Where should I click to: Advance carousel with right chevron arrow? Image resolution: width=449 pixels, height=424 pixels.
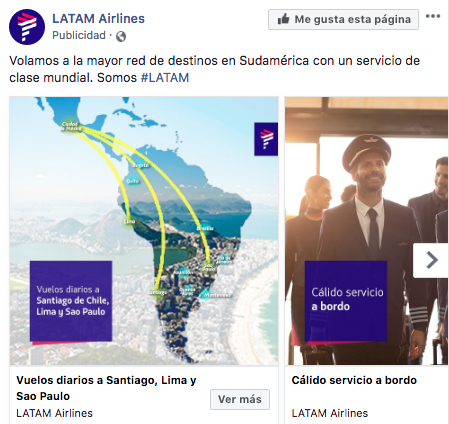click(431, 260)
